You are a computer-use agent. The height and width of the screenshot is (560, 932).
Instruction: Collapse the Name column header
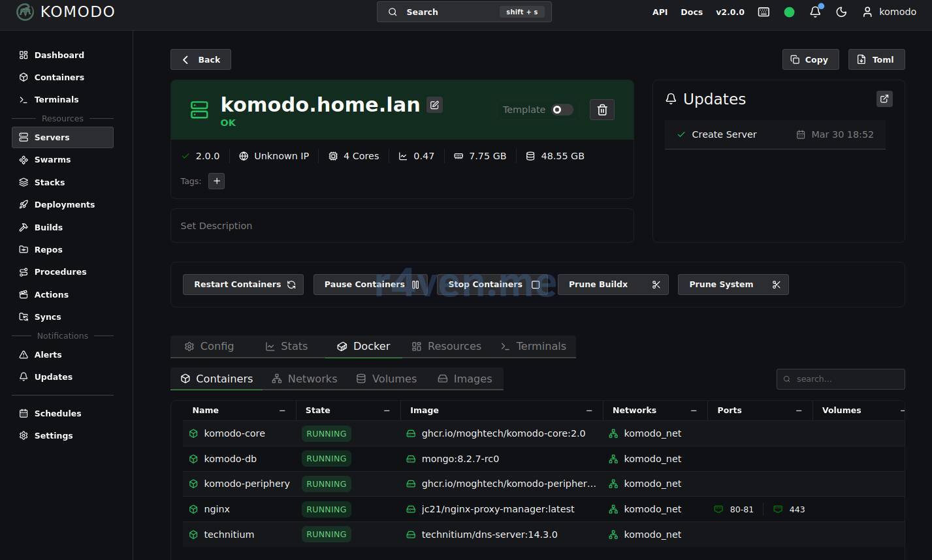click(x=282, y=411)
